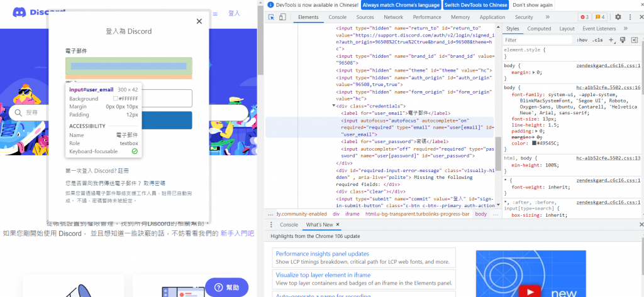This screenshot has height=297, width=644.
Task: Close the bottom drawer panel
Action: click(x=641, y=225)
